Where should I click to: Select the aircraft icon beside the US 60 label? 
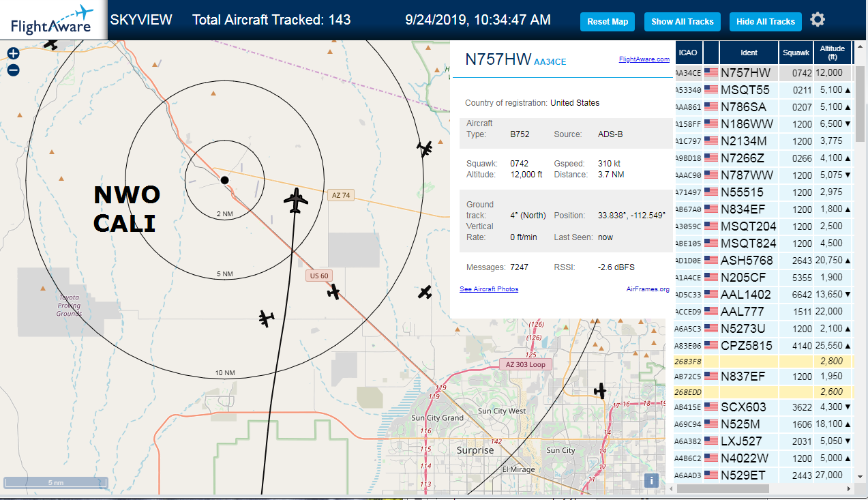(333, 292)
